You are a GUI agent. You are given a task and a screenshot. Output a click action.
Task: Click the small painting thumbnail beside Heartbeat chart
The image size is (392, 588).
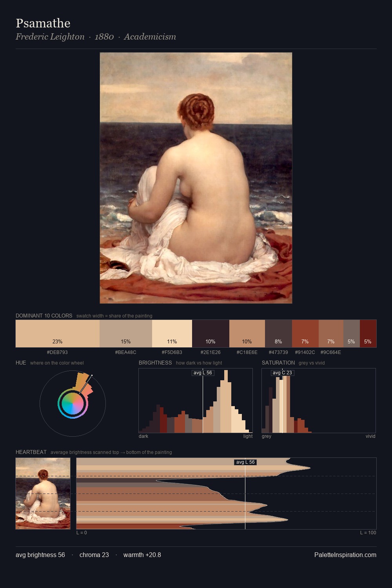point(43,494)
